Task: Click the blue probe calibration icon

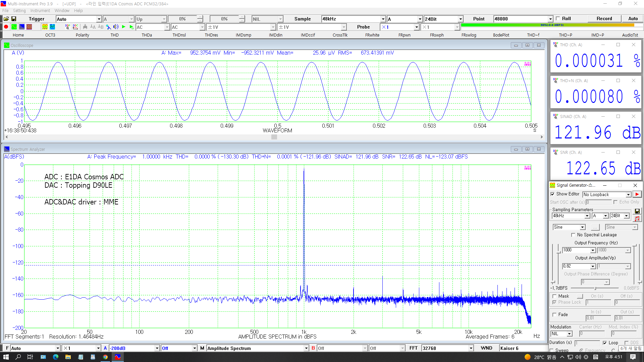Action: click(x=108, y=27)
